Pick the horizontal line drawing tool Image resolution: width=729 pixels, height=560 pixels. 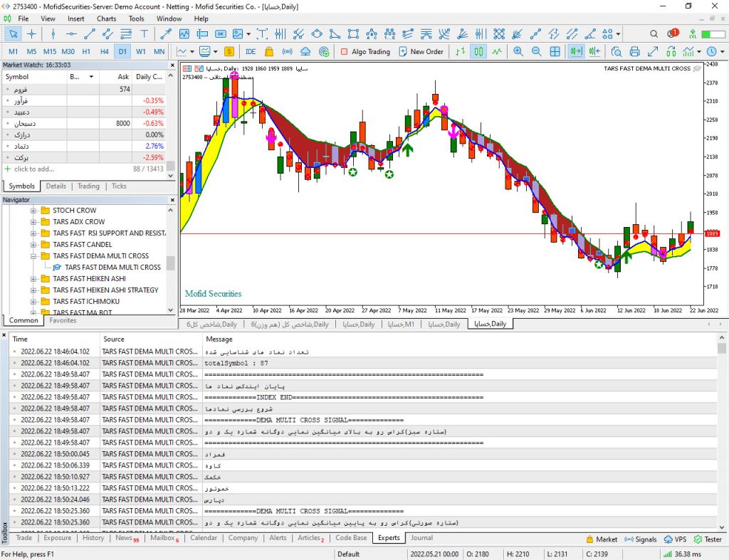click(x=71, y=34)
